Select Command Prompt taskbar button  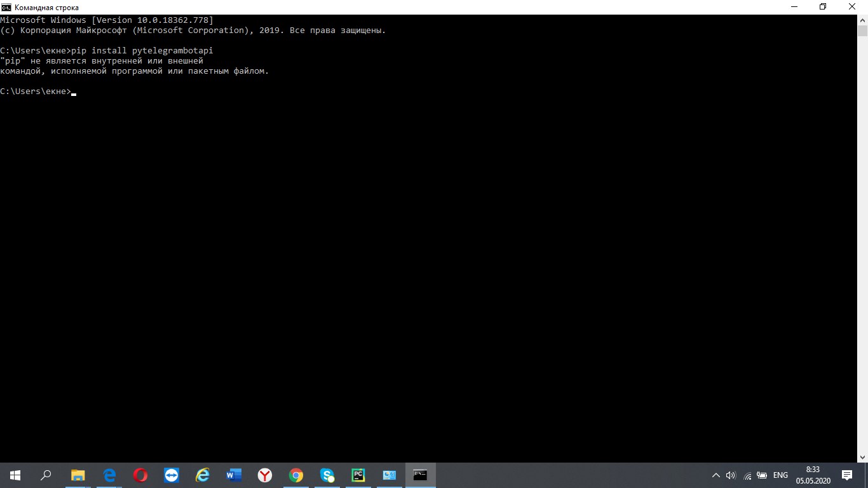coord(420,475)
